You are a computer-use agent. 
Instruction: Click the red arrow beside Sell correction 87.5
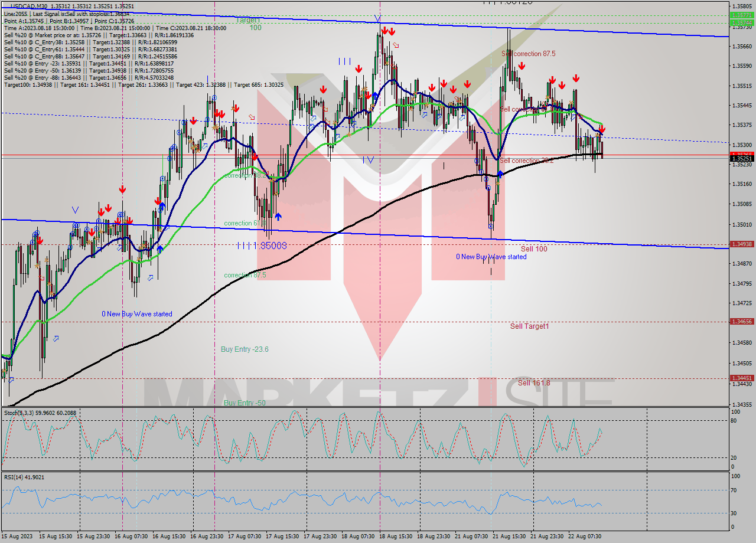pos(522,66)
